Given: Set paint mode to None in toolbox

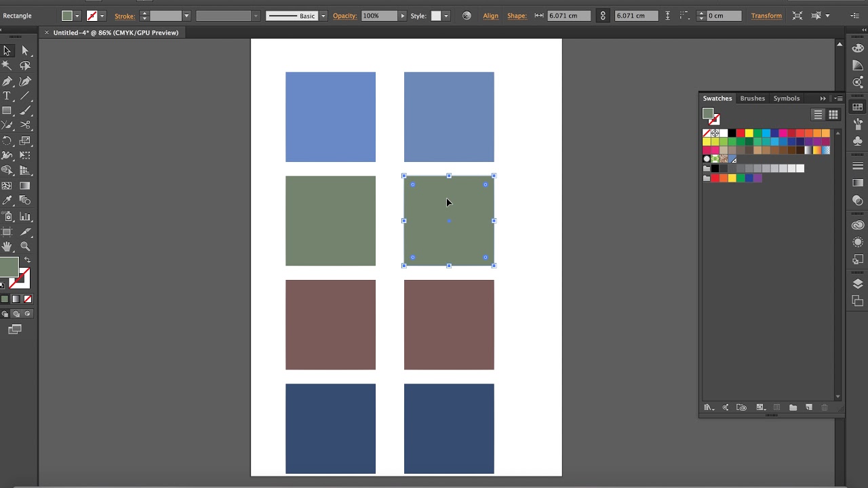Looking at the screenshot, I should [28, 299].
